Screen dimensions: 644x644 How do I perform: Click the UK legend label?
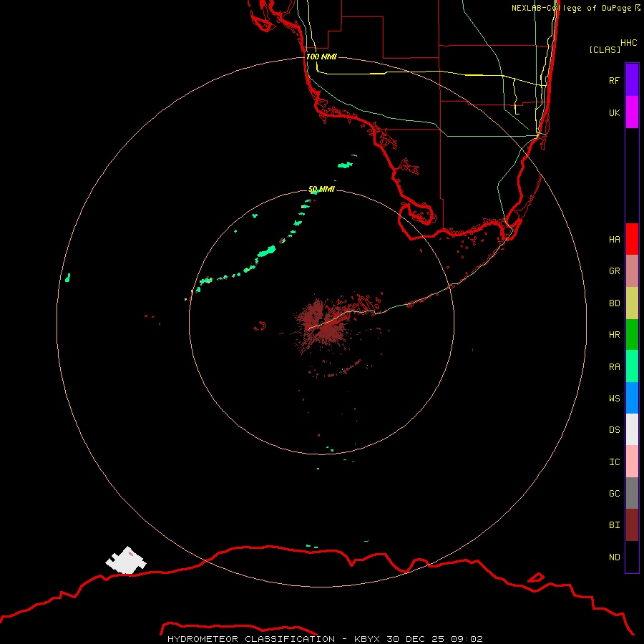click(614, 112)
